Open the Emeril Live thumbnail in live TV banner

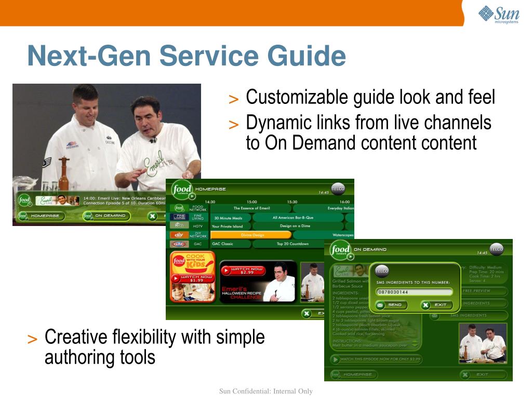coord(57,200)
